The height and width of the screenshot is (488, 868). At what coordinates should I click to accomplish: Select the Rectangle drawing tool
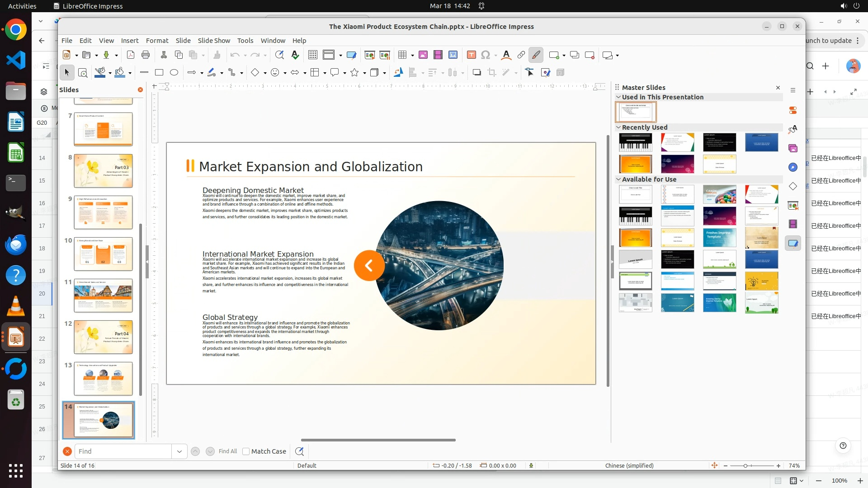click(x=159, y=72)
